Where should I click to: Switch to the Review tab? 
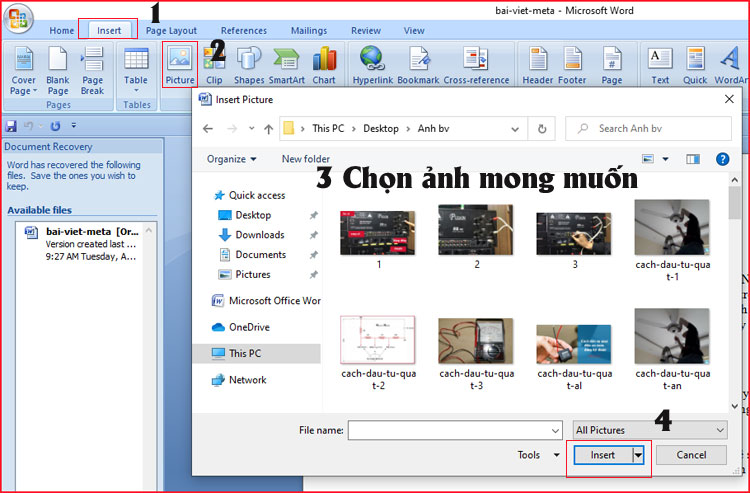[366, 31]
